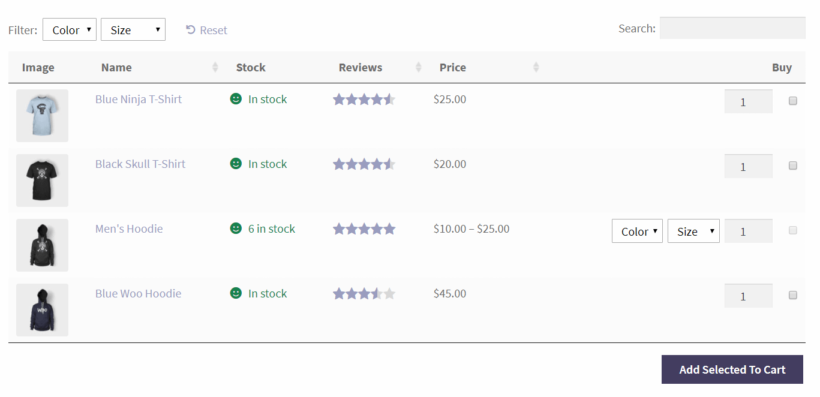Viewport: 820px width, 397px height.
Task: Click smiley stock icon for Blue Woo Hoodie
Action: pos(236,293)
